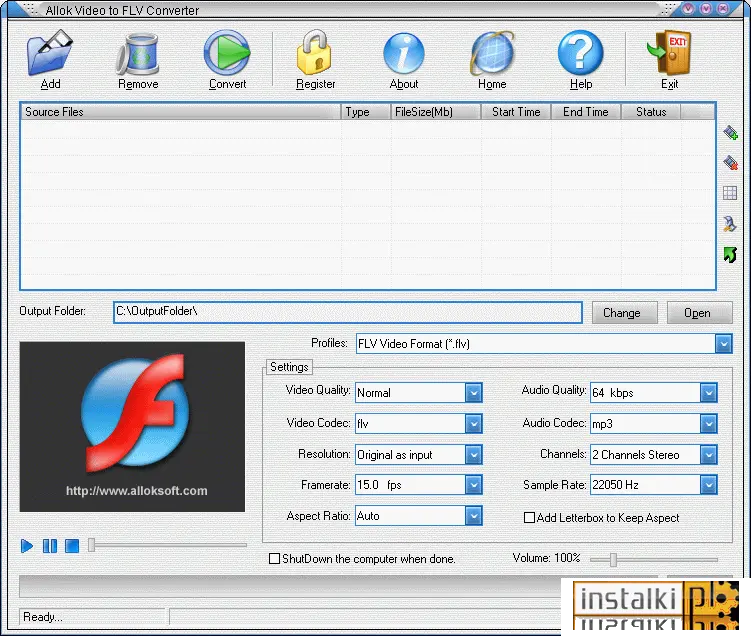The width and height of the screenshot is (751, 636).
Task: Open the Video Codec dropdown
Action: tap(473, 424)
